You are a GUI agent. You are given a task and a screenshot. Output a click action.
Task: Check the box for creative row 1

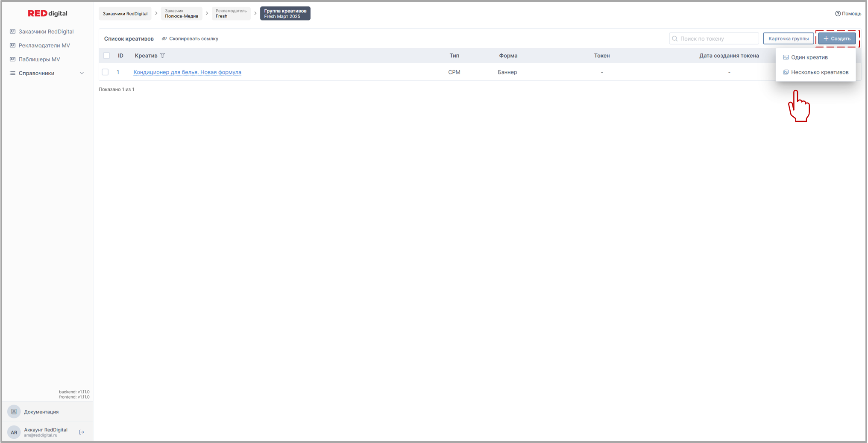(x=106, y=72)
